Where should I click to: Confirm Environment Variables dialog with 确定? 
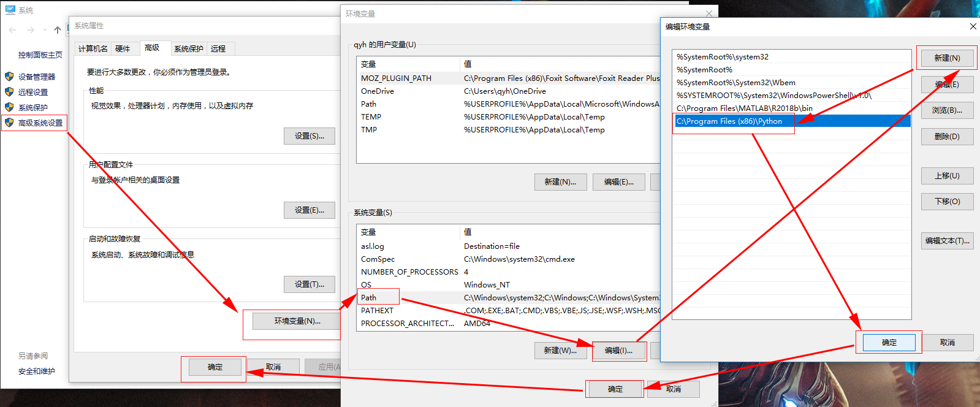[615, 389]
